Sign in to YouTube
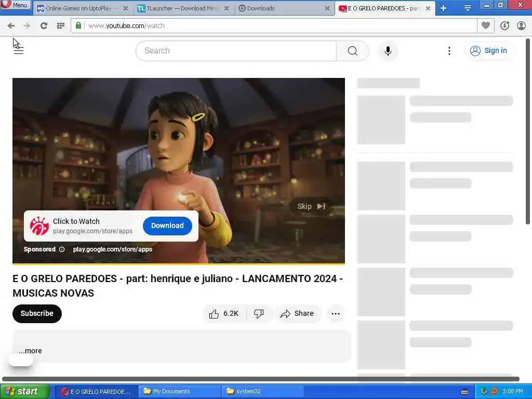The image size is (532, 399). pos(488,51)
